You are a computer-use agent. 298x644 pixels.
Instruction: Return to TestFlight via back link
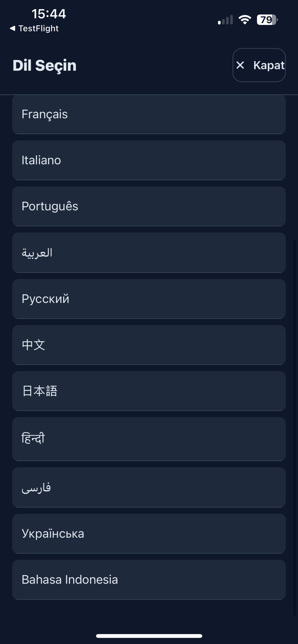(x=38, y=28)
